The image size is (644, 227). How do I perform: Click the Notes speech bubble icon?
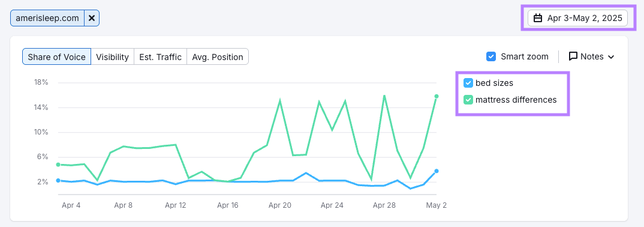pyautogui.click(x=573, y=56)
